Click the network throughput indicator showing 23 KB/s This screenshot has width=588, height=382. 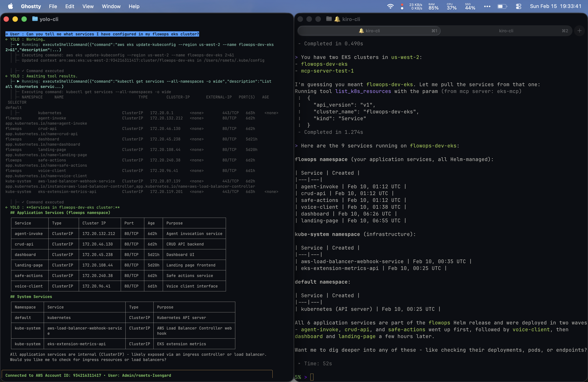click(416, 6)
